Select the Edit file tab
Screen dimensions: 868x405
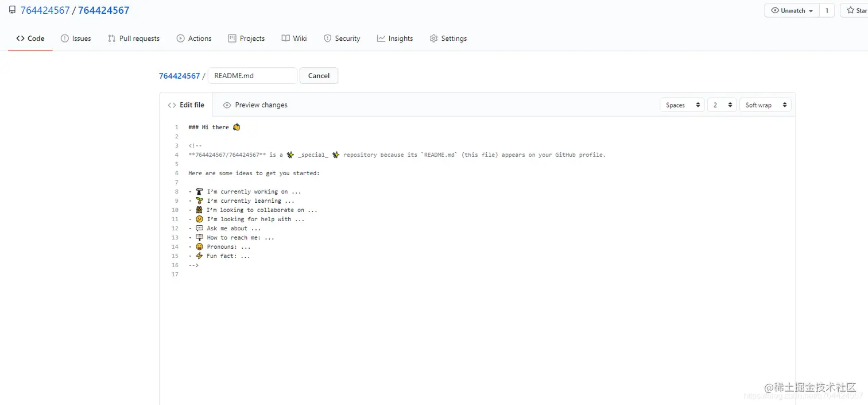186,105
